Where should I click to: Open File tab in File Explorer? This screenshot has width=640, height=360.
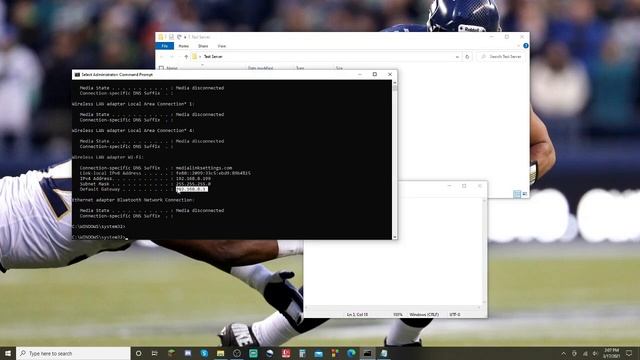pos(164,46)
